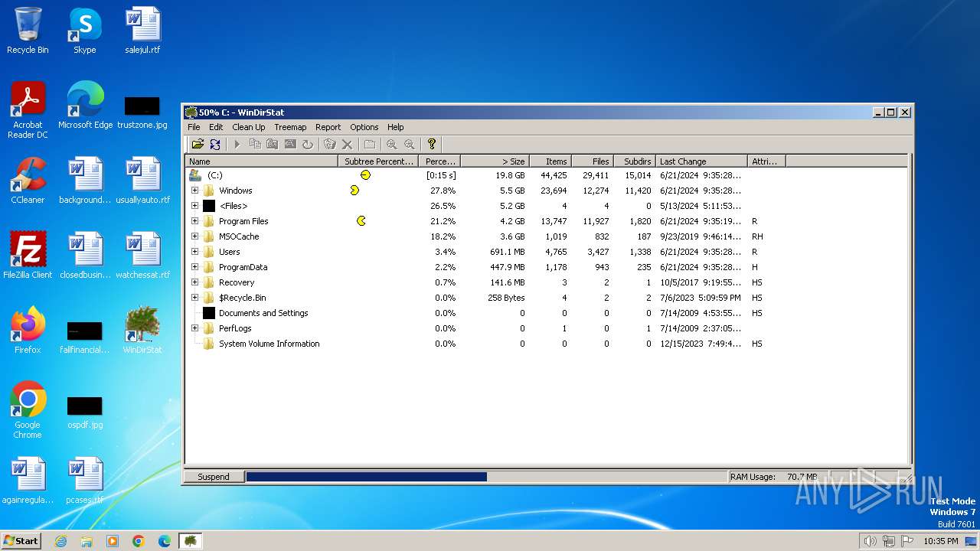Select the FileZilla Client desktop icon

pyautogui.click(x=28, y=256)
